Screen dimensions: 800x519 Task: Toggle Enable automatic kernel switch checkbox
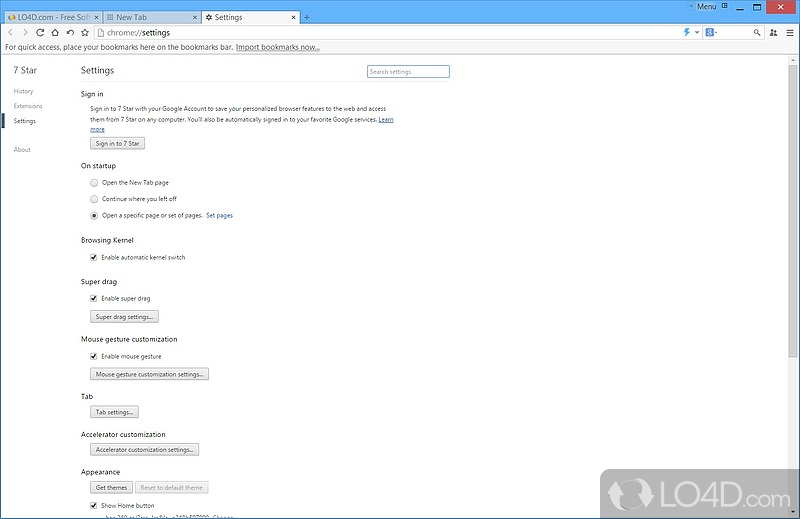pos(93,257)
